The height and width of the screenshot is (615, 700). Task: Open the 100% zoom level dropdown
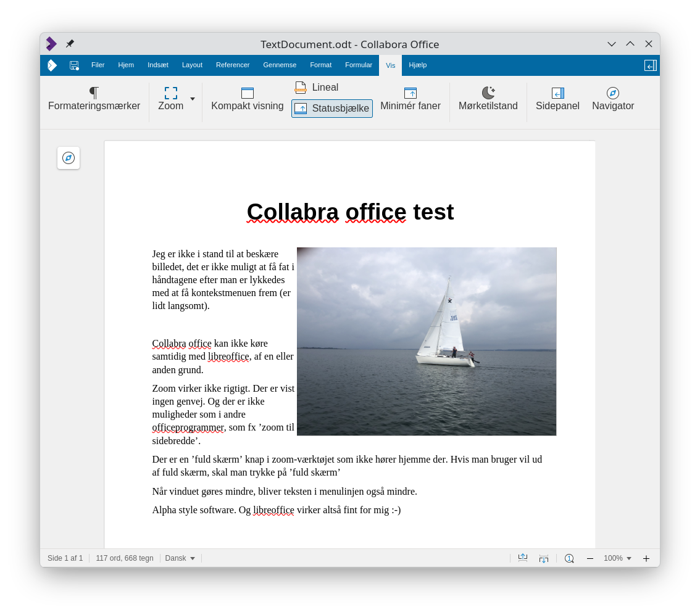pyautogui.click(x=617, y=558)
